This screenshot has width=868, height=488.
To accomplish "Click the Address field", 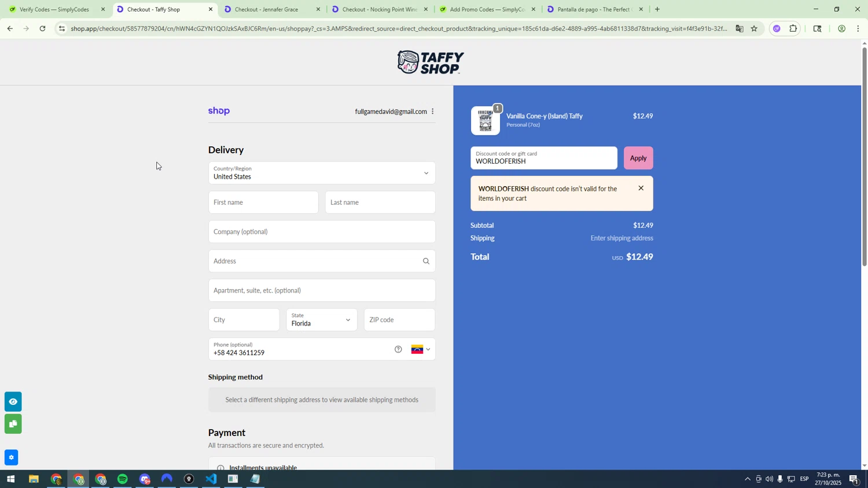I will click(322, 261).
